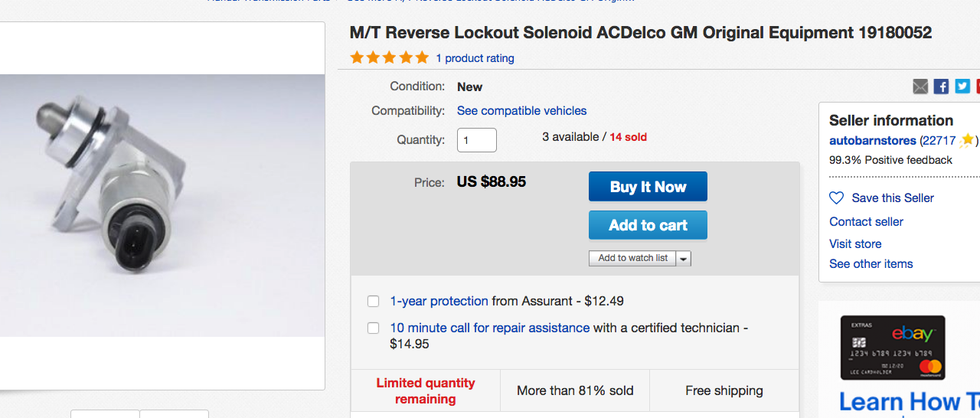Click the heart icon to save seller
Image resolution: width=980 pixels, height=418 pixels.
pos(836,198)
